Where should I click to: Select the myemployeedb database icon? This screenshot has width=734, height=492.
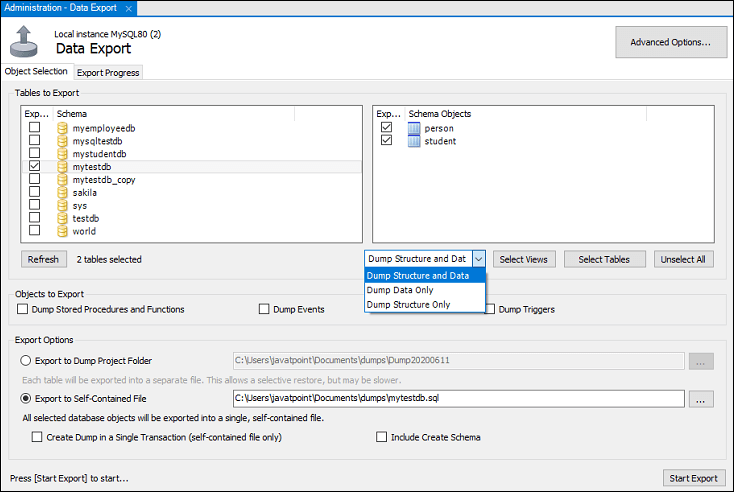63,129
